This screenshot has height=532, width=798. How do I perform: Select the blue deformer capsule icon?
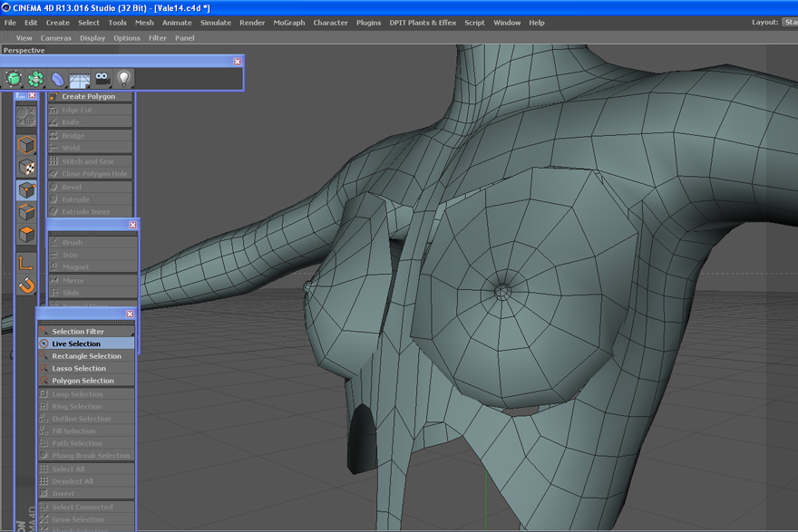[x=58, y=79]
